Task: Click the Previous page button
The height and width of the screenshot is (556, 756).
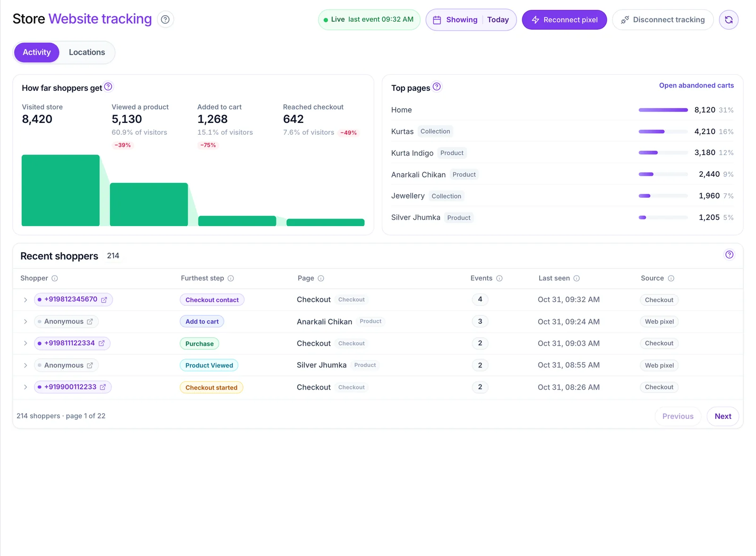Action: [678, 417]
